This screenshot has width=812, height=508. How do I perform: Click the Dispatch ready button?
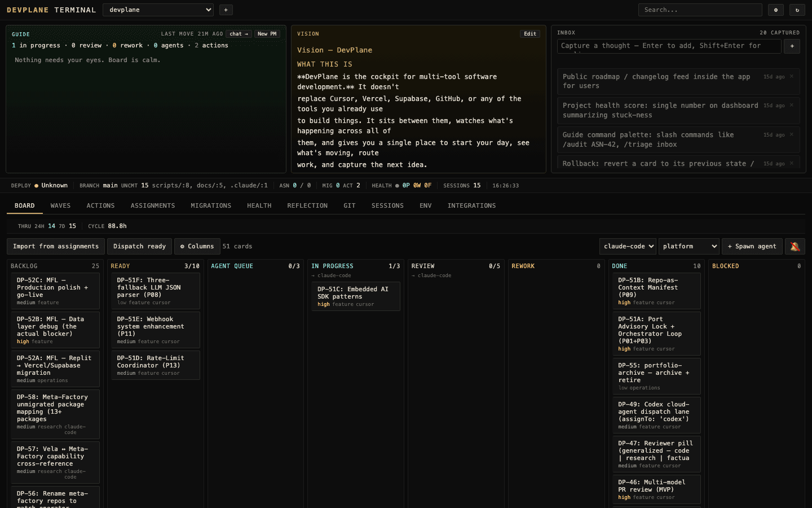(139, 246)
